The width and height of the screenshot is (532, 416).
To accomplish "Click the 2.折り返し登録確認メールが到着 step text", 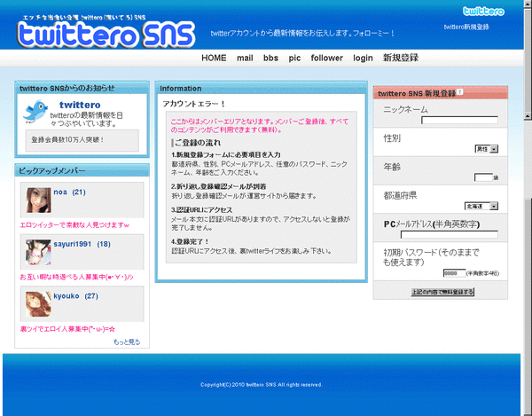I will click(x=218, y=186).
